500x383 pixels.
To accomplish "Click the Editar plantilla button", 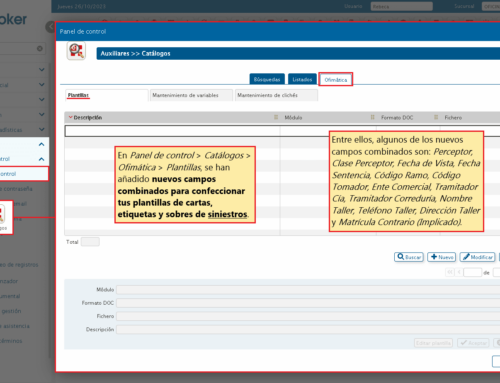I will (433, 343).
